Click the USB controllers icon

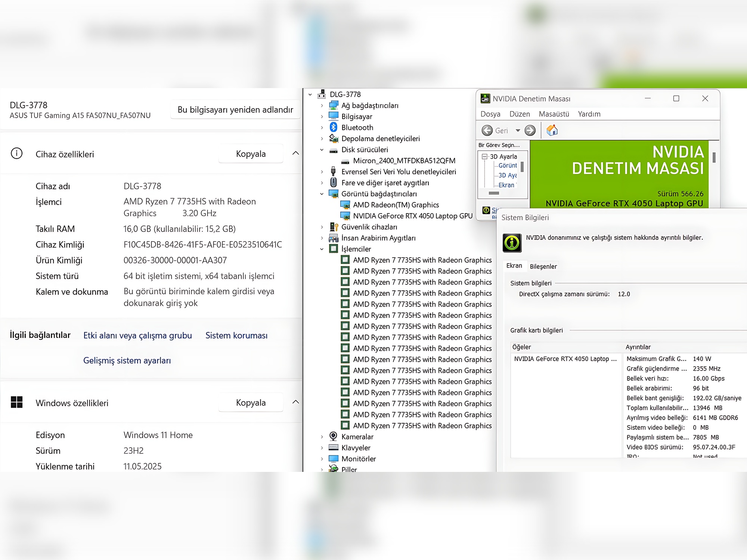(334, 172)
